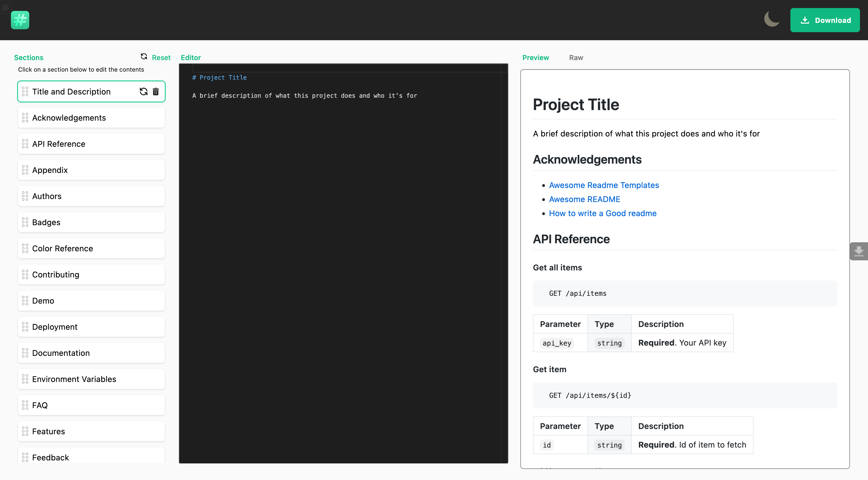Viewport: 868px width, 480px height.
Task: Reset all sections via Reset link
Action: click(x=161, y=58)
